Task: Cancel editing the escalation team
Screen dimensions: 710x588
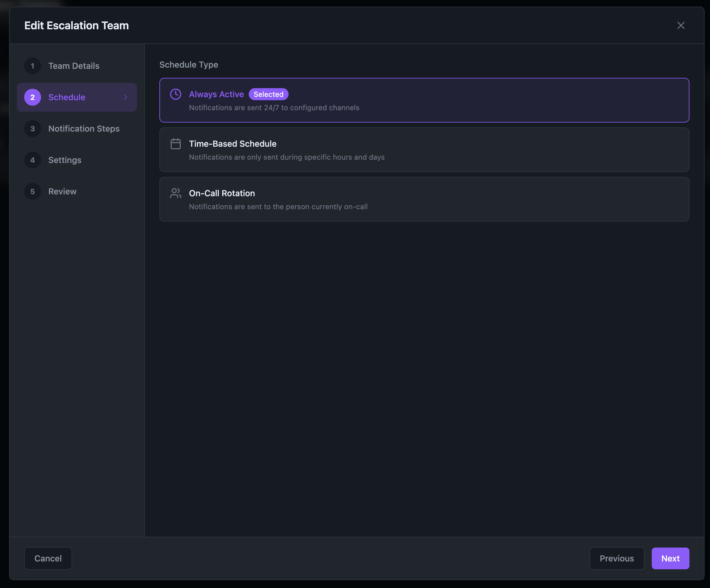Action: tap(48, 558)
